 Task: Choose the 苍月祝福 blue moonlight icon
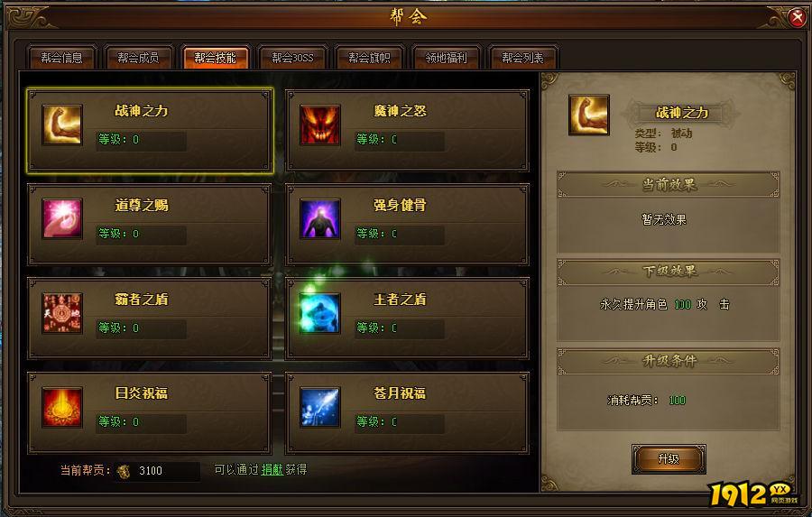click(x=320, y=407)
